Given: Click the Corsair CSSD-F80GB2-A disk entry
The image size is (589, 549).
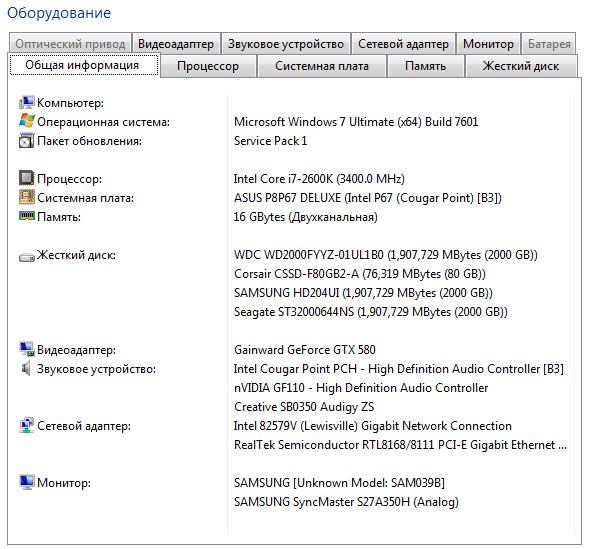Looking at the screenshot, I should pos(359,274).
